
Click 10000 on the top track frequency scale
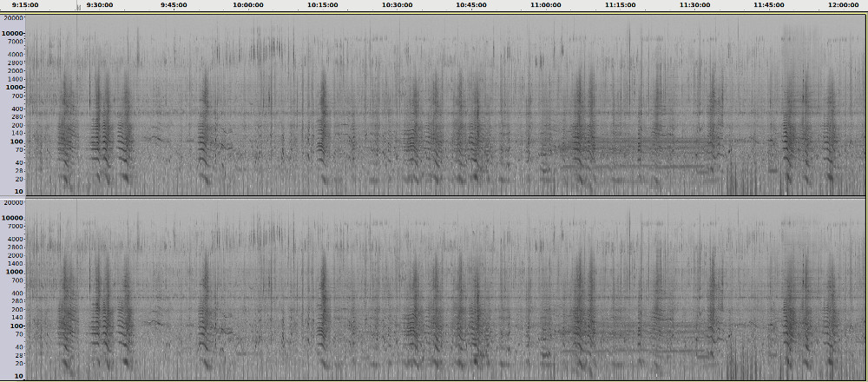coord(14,33)
